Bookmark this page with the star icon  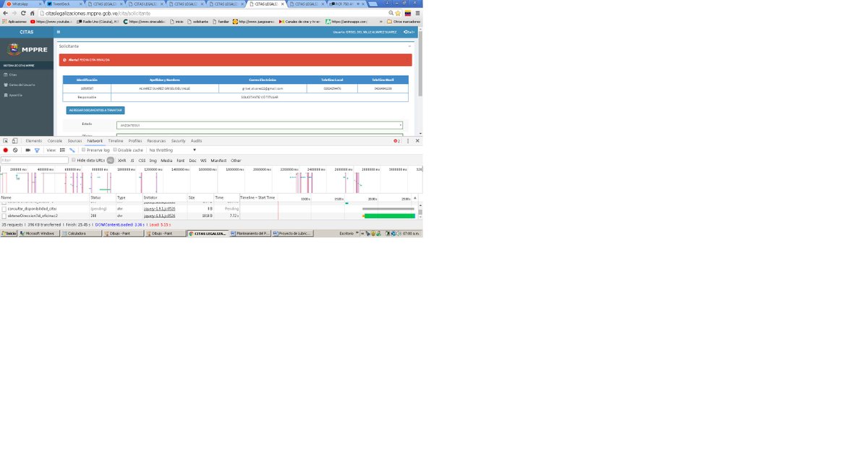398,13
